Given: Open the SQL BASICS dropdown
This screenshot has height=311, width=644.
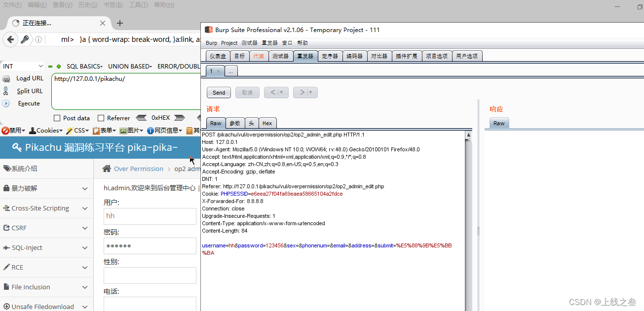Looking at the screenshot, I should point(84,66).
